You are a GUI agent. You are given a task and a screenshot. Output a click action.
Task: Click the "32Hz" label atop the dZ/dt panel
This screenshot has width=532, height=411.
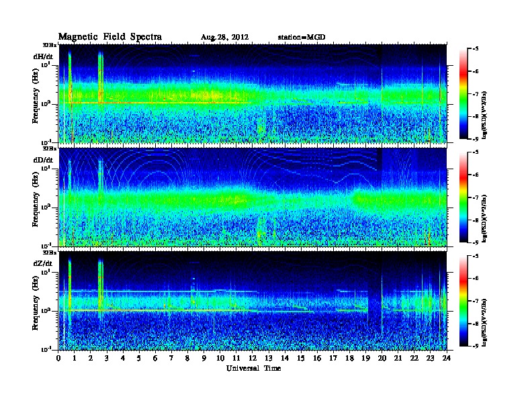coord(49,252)
